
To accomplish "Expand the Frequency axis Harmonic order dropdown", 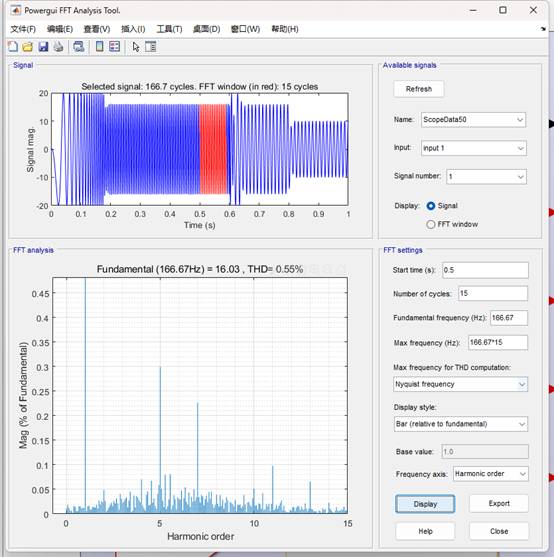I will [490, 474].
